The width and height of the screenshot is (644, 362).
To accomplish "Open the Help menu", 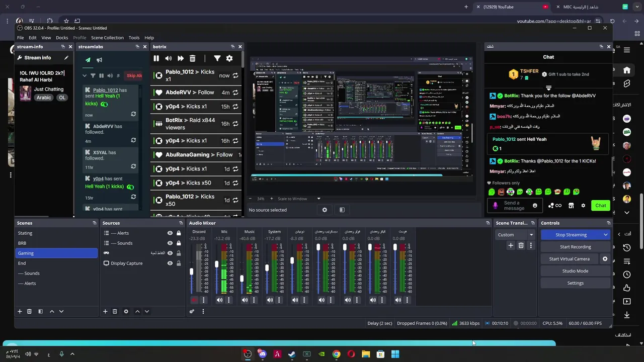I will [x=149, y=38].
